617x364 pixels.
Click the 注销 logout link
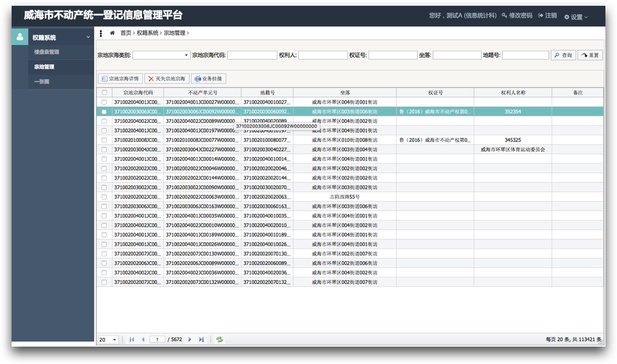[x=547, y=15]
